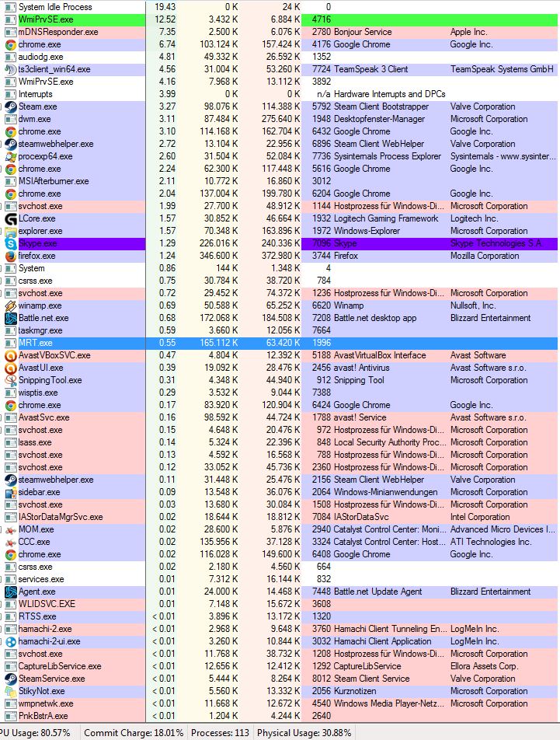560x740 pixels.
Task: Click the Chrome icon for PID 6204
Action: (x=10, y=194)
